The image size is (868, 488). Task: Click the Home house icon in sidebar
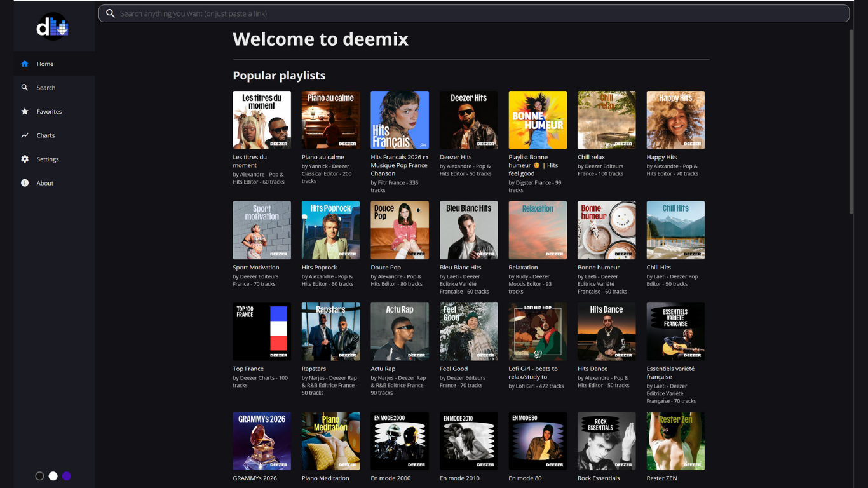pos(25,64)
